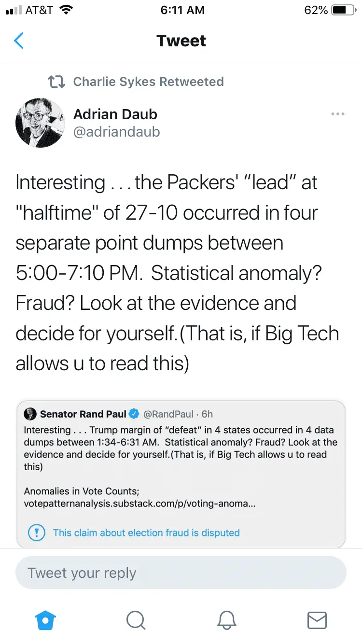Tap the Tweet your reply field
The height and width of the screenshot is (644, 362).
181,573
